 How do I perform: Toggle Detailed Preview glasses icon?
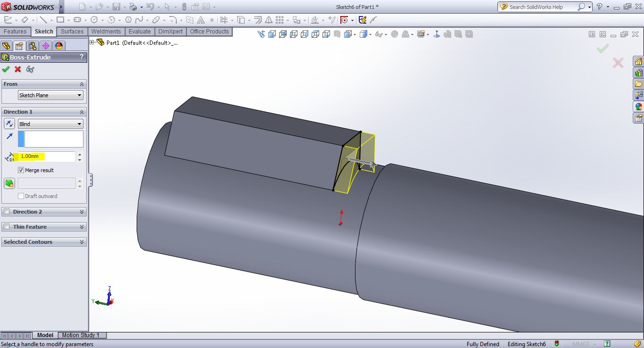(30, 69)
